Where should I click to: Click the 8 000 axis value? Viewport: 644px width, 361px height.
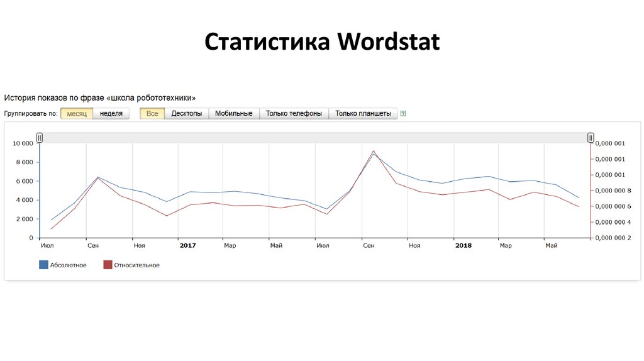25,162
